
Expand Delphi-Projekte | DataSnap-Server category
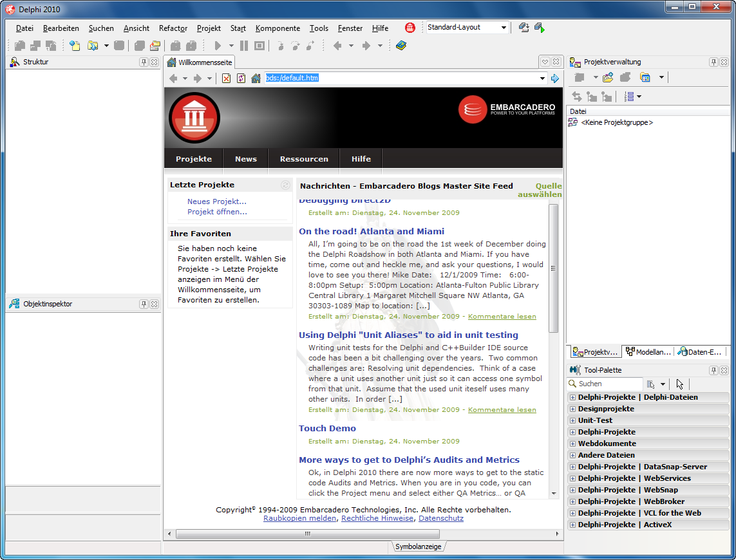[x=572, y=467]
